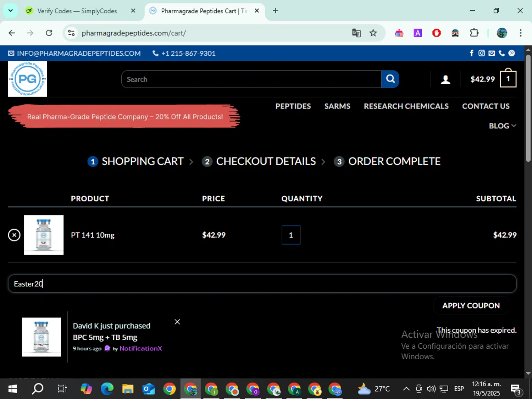
Task: Open Task View on the taskbar
Action: [62, 389]
